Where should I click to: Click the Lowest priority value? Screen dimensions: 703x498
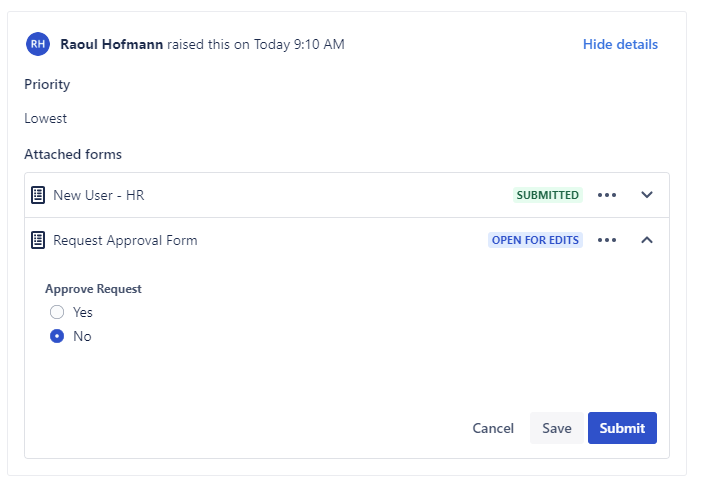[46, 118]
